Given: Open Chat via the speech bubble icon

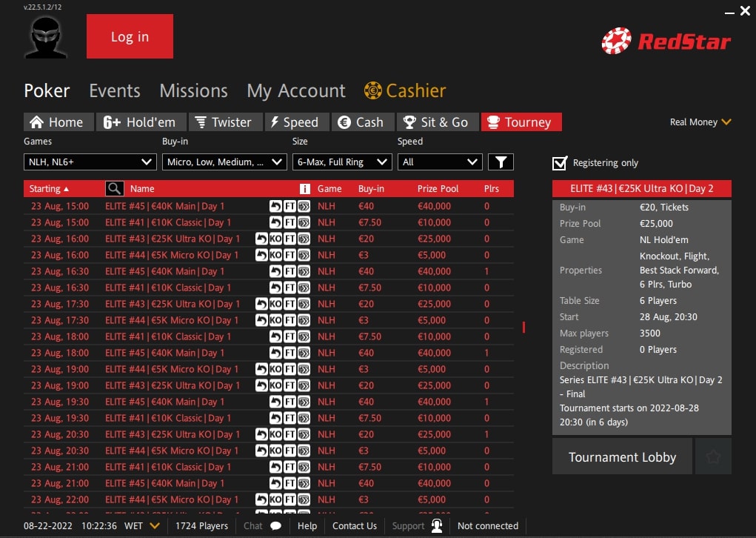Looking at the screenshot, I should coord(275,525).
